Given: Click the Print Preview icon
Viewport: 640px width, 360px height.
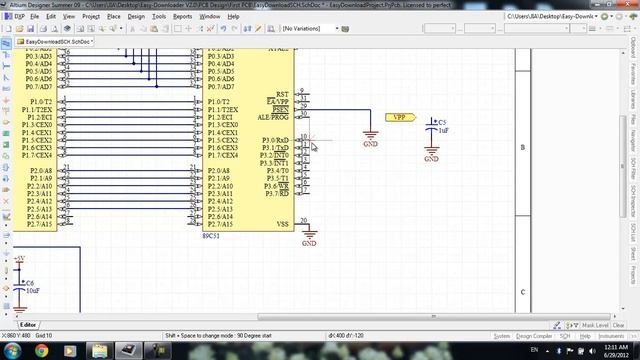Looking at the screenshot, I should (54, 29).
